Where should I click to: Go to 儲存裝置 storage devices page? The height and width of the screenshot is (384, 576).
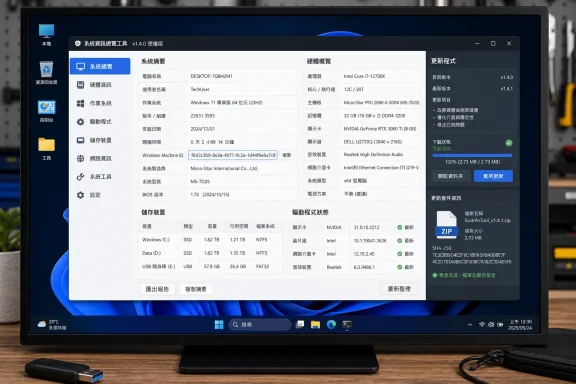100,140
